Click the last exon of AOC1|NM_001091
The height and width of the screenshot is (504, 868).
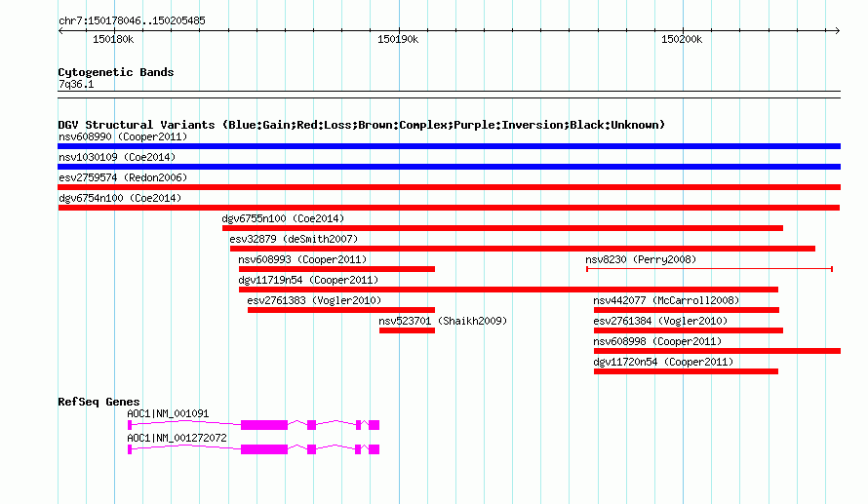coord(374,425)
